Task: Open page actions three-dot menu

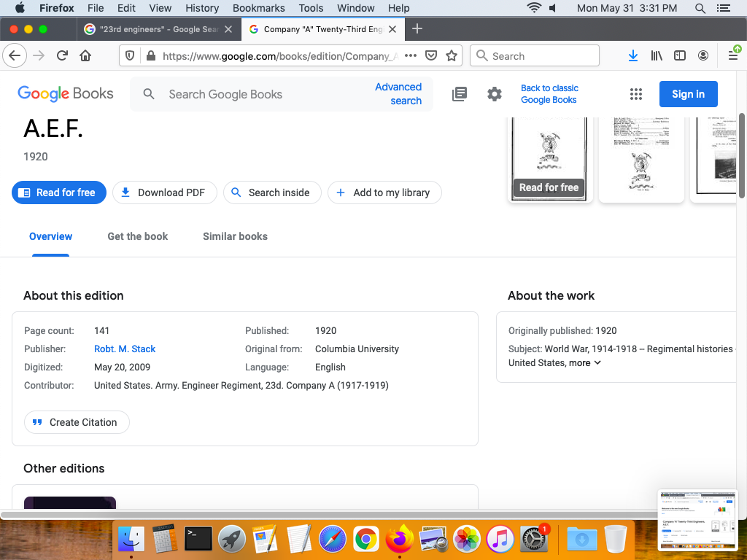Action: pos(411,56)
